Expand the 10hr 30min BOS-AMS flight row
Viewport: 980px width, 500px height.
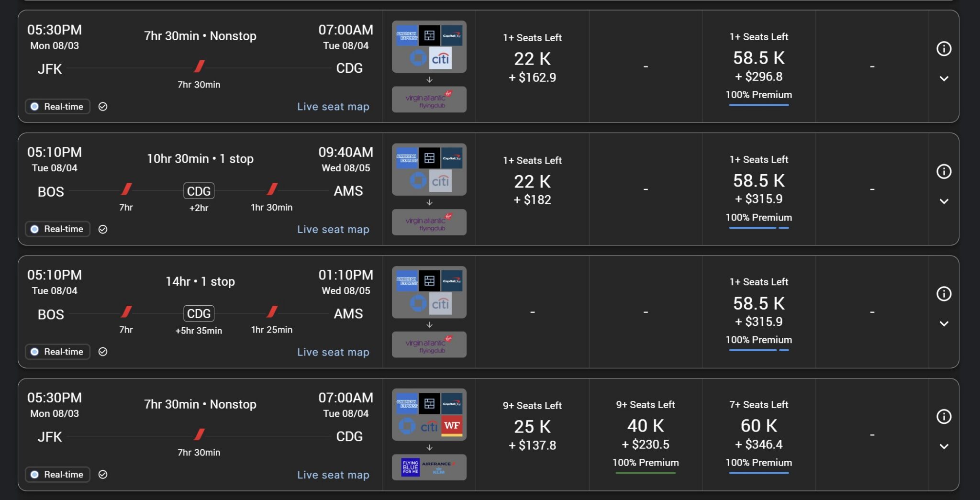point(944,201)
